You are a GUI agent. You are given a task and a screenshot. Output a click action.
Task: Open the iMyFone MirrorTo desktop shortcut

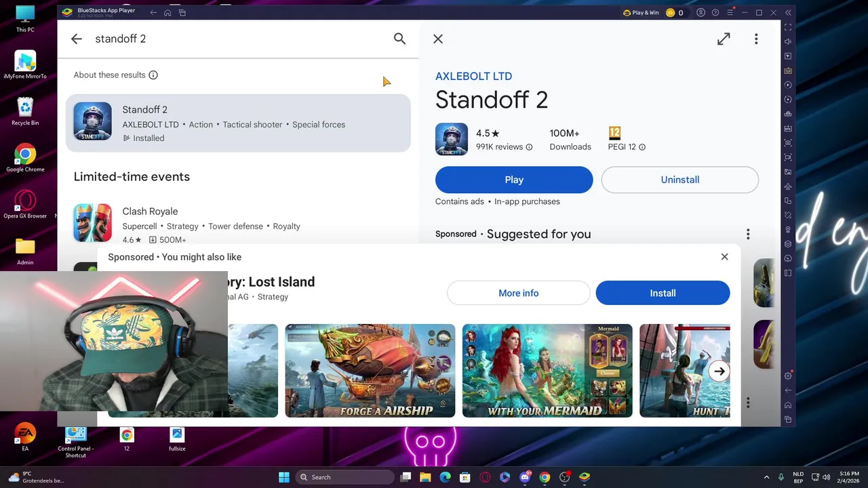tap(25, 65)
